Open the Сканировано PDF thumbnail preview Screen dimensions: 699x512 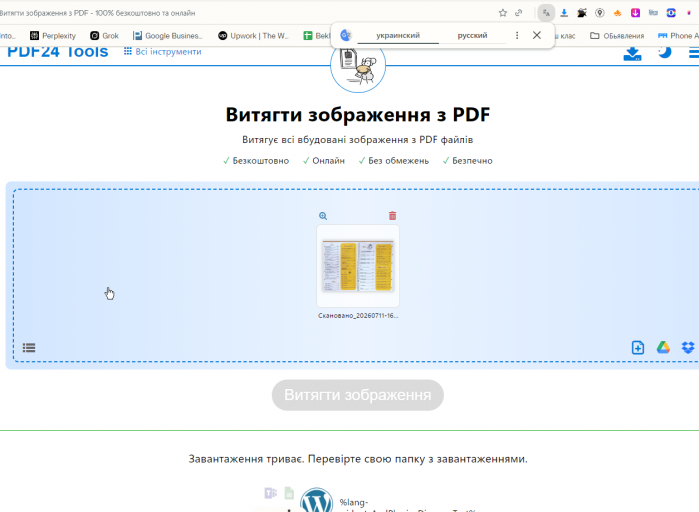(358, 266)
